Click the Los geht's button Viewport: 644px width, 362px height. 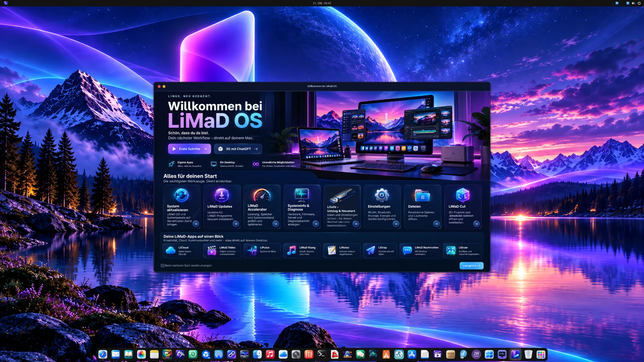click(471, 266)
